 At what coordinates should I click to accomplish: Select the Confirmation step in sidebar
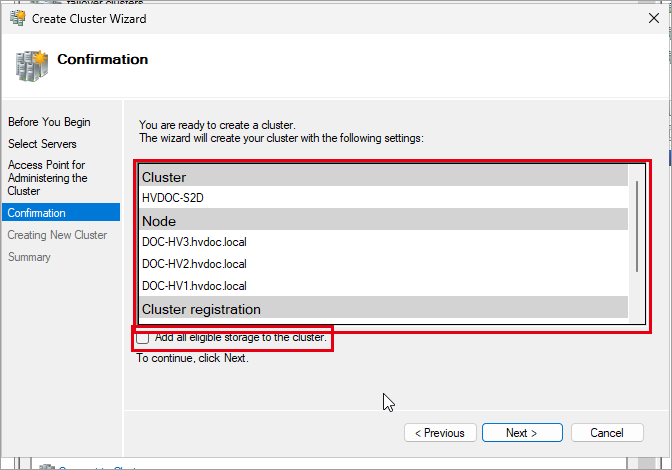(x=61, y=213)
